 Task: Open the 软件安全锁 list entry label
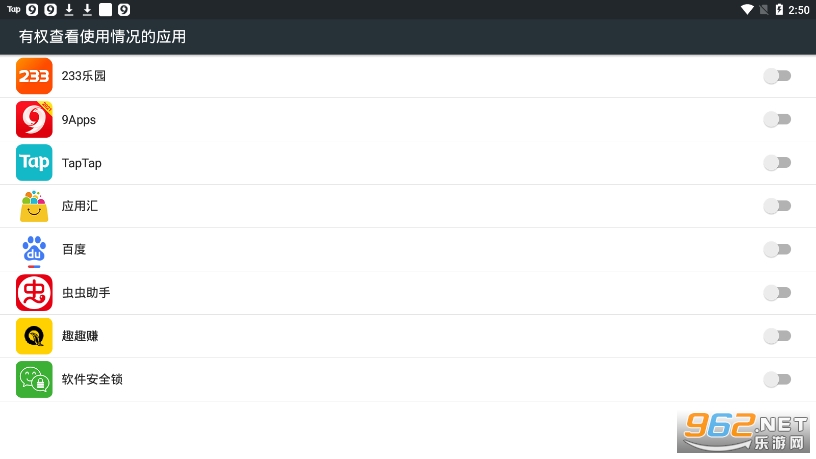[92, 379]
